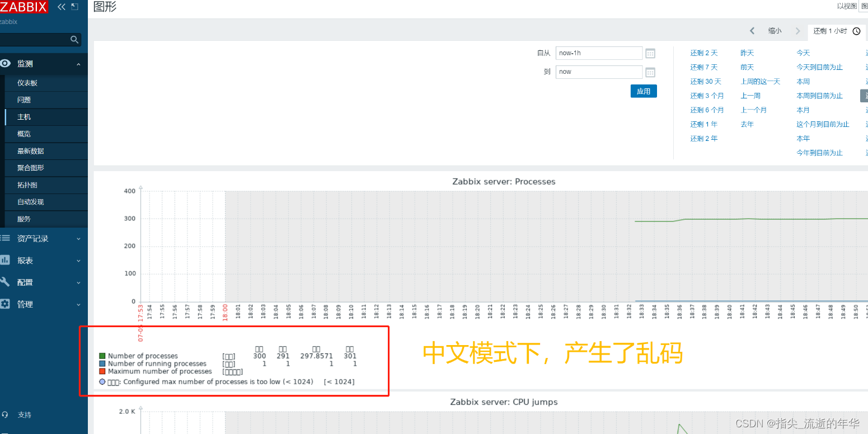Open 概览 in sidebar
The width and height of the screenshot is (868, 434).
[x=24, y=134]
